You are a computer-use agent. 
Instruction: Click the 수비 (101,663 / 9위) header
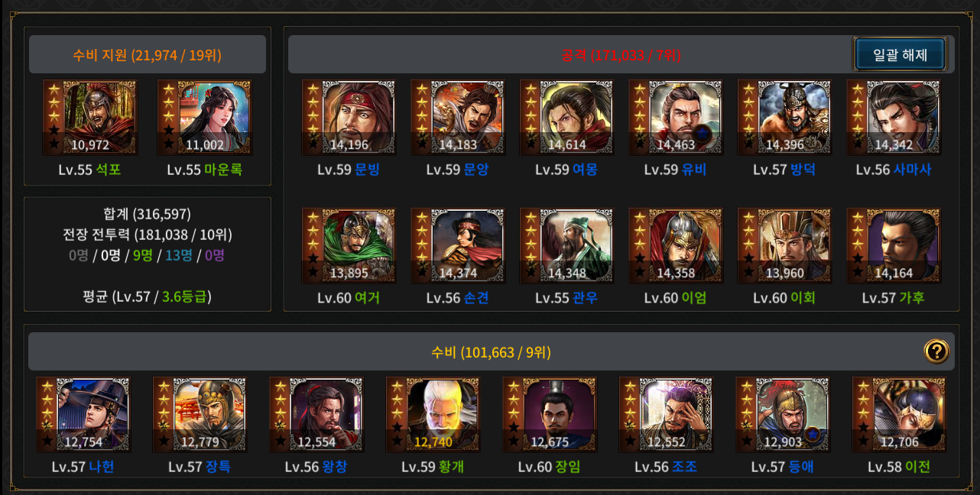click(x=492, y=352)
